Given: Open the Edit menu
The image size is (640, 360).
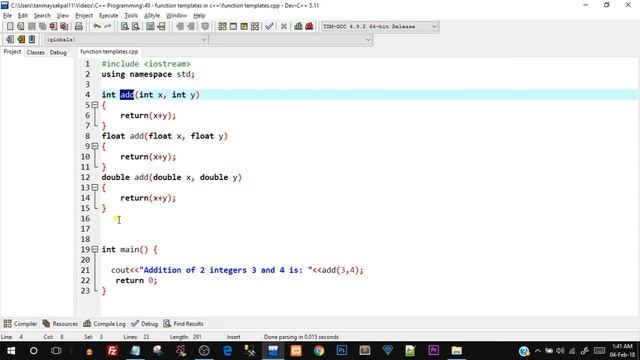Looking at the screenshot, I should pos(23,16).
